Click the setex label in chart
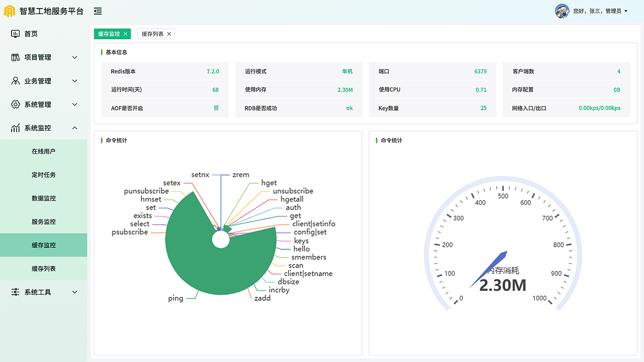The image size is (644, 362). click(172, 183)
